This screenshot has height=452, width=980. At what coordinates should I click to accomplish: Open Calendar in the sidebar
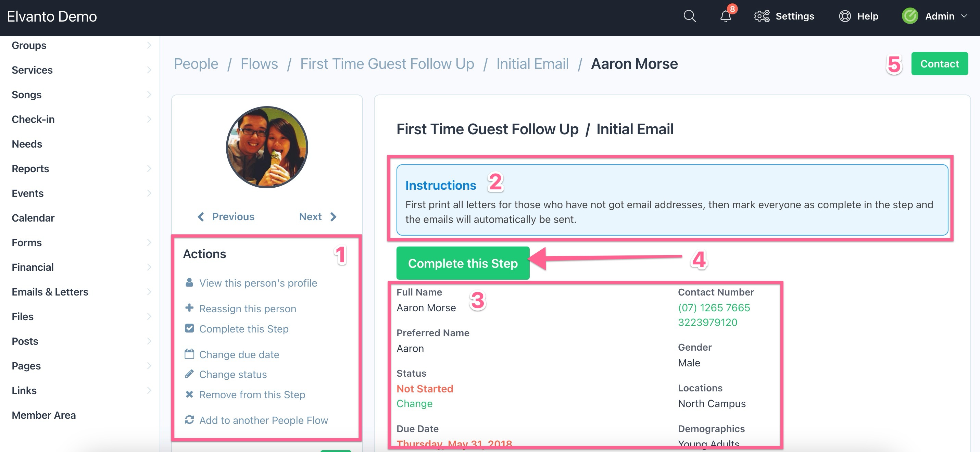[x=33, y=218]
